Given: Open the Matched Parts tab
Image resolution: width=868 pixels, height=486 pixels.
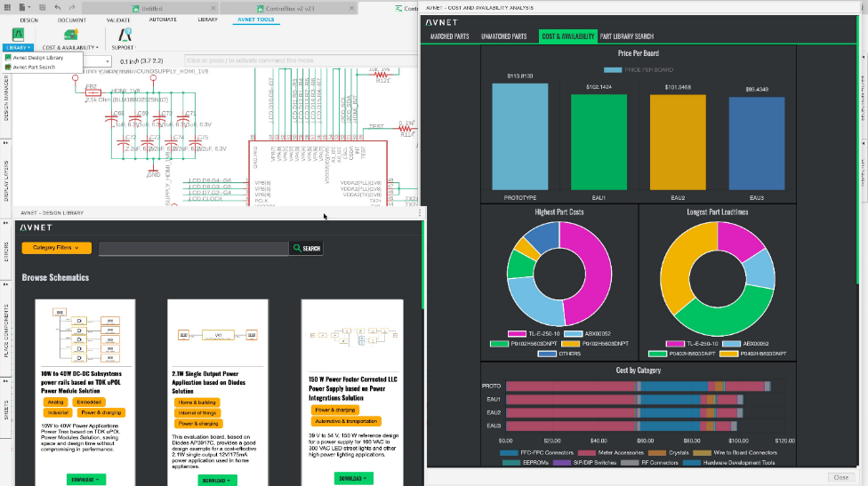Looking at the screenshot, I should 449,36.
